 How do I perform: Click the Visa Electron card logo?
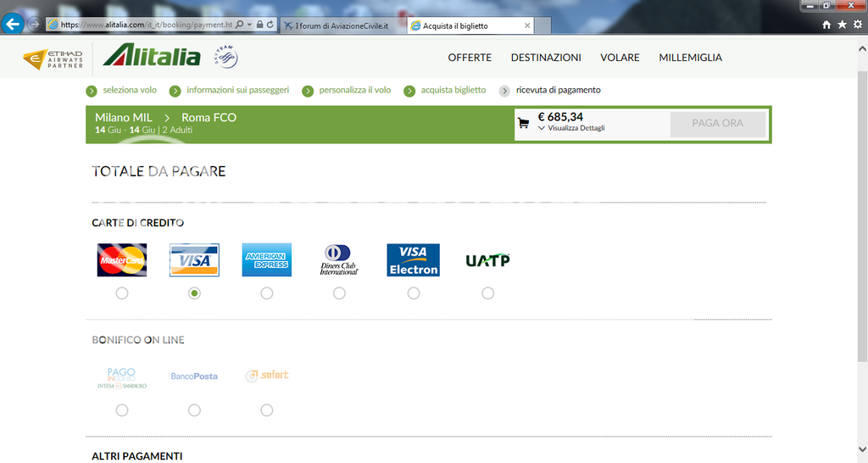click(x=413, y=260)
